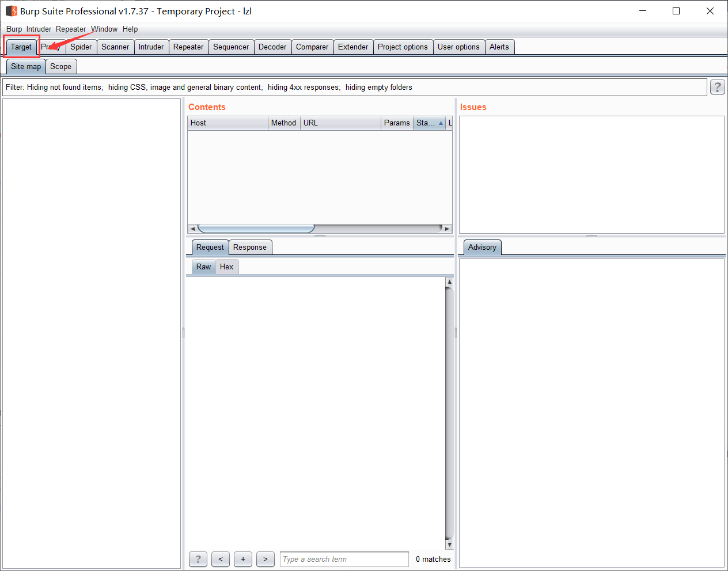The image size is (728, 571).
Task: Click the request pane scroll down arrow
Action: click(x=449, y=545)
